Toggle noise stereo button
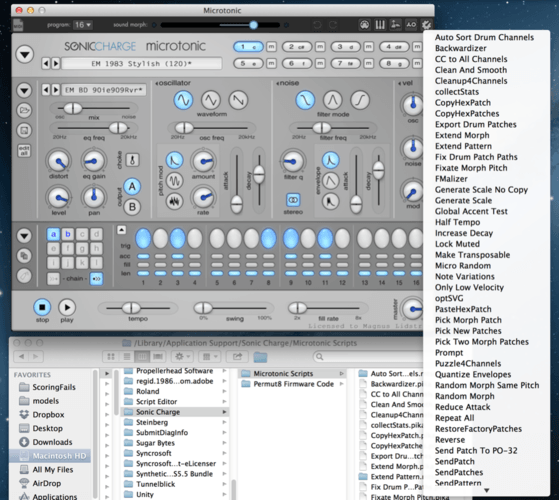559x500 pixels. 293,200
